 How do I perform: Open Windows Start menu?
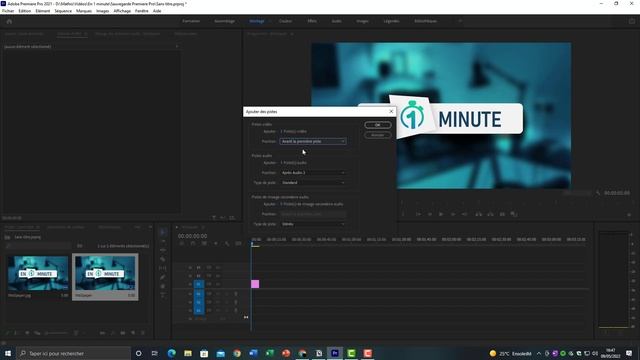pos(8,353)
